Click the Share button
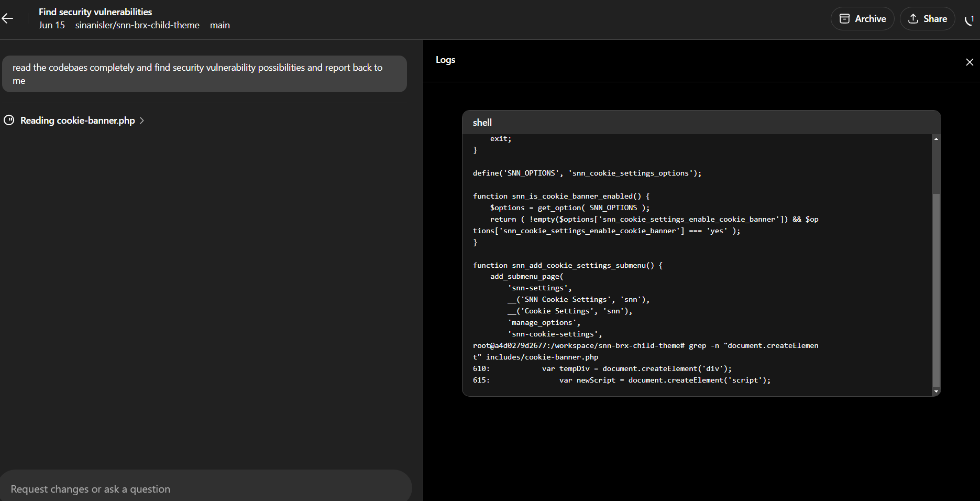The width and height of the screenshot is (980, 501). (x=927, y=19)
